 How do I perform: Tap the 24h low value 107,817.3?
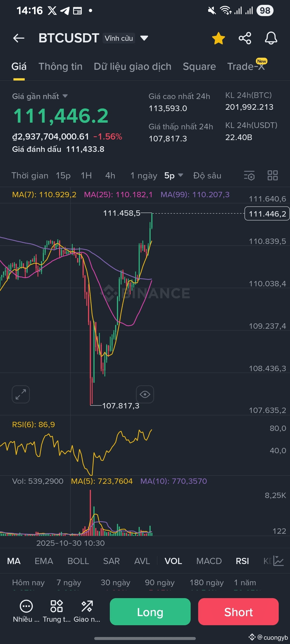click(168, 139)
